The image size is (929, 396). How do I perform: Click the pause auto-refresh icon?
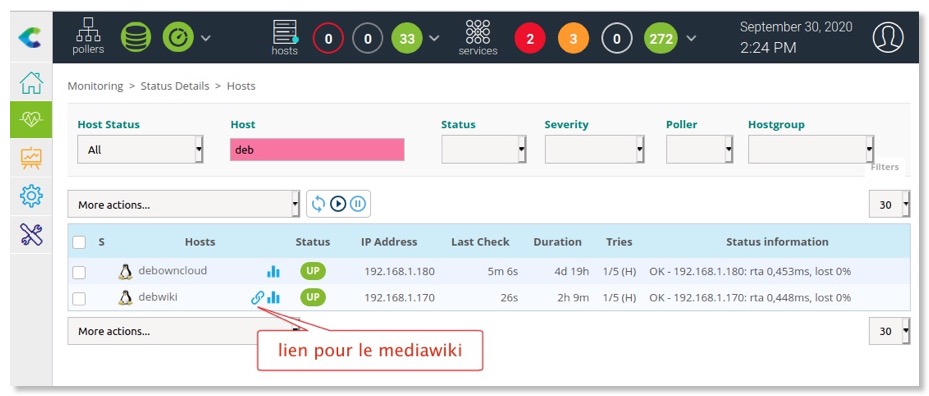click(x=357, y=205)
